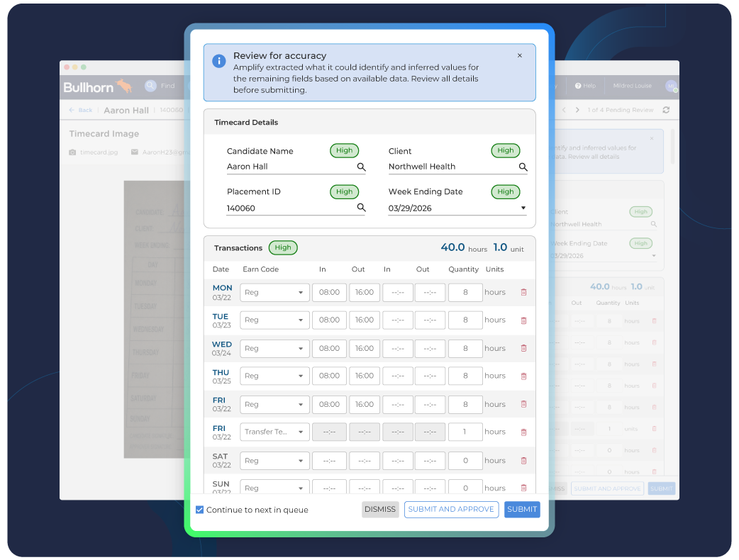Delete the WED 03/24 transaction row
Viewport: 739px width, 560px height.
pyautogui.click(x=523, y=349)
